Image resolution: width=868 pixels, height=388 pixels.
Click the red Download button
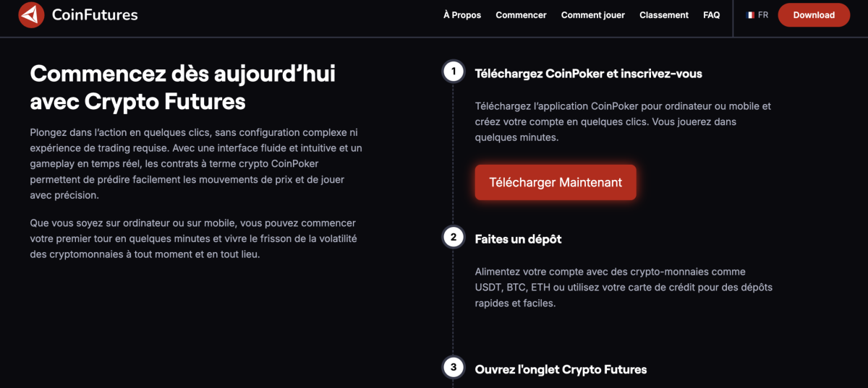814,15
